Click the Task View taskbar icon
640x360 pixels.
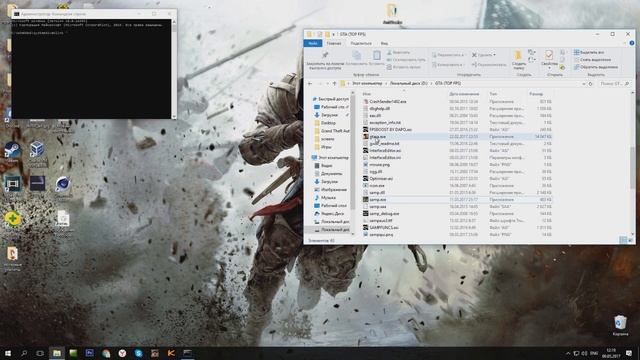pyautogui.click(x=40, y=353)
